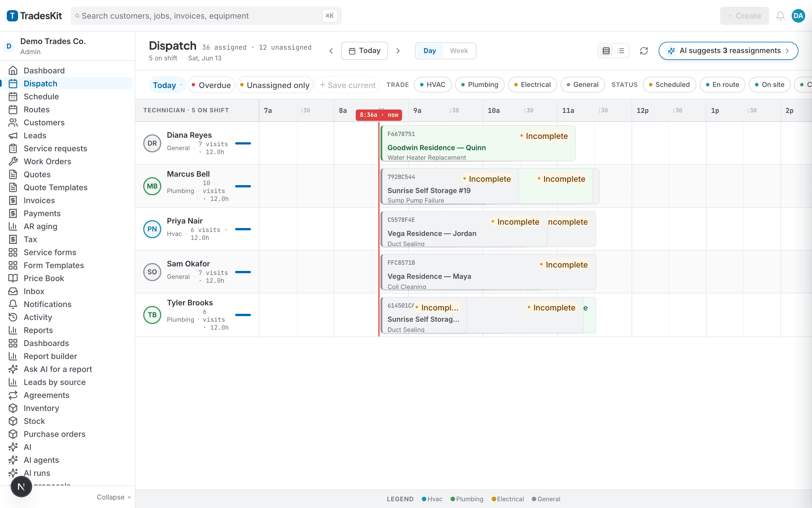Toggle the Electrical trade filter
812x508 pixels.
533,85
